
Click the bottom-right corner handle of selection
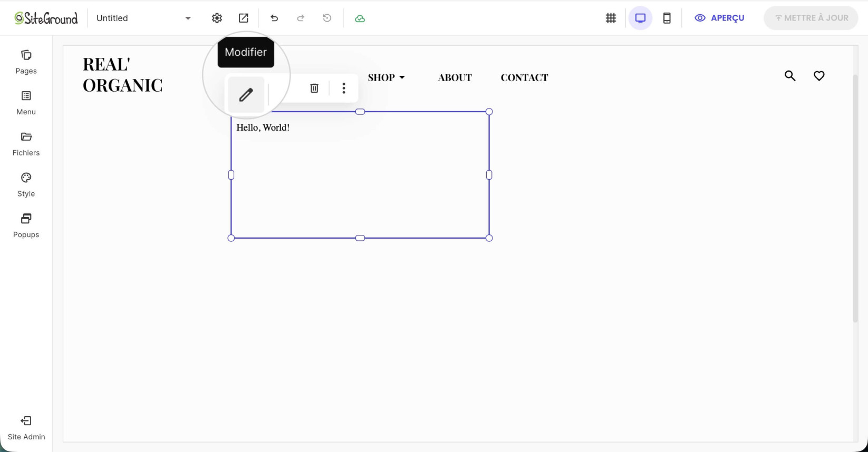[489, 238]
